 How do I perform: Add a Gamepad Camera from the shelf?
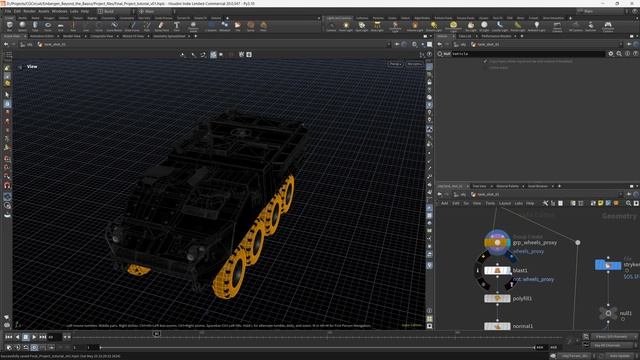point(608,27)
